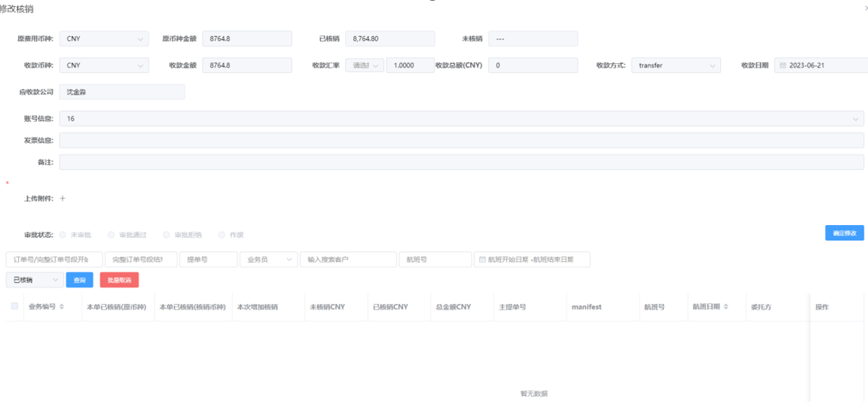Click the 提单号 search field
Viewport: 868px width, 402px height.
coord(209,259)
